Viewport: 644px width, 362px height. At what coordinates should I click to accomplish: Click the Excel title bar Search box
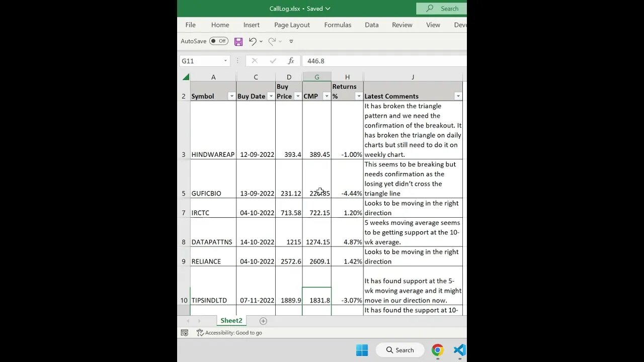(x=442, y=9)
